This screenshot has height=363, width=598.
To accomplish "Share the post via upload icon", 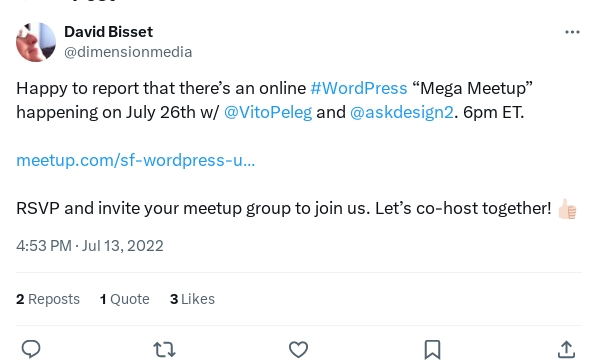I will pos(566,349).
